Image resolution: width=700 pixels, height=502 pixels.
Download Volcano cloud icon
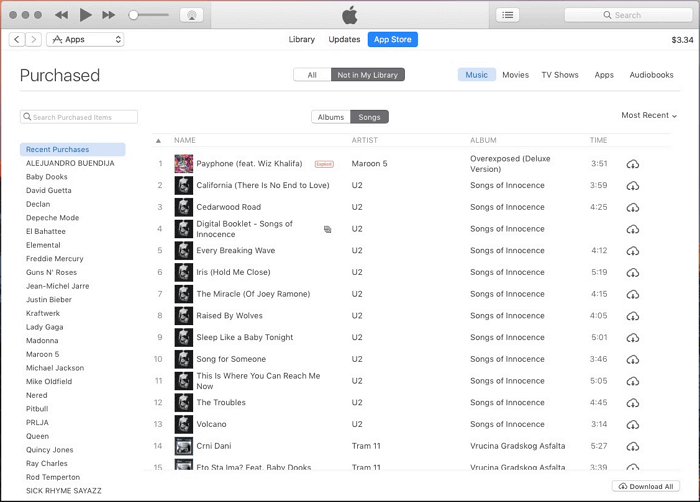coord(633,424)
